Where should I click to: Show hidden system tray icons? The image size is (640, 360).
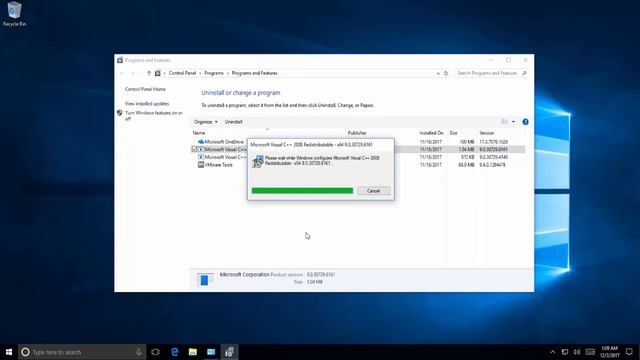(553, 352)
